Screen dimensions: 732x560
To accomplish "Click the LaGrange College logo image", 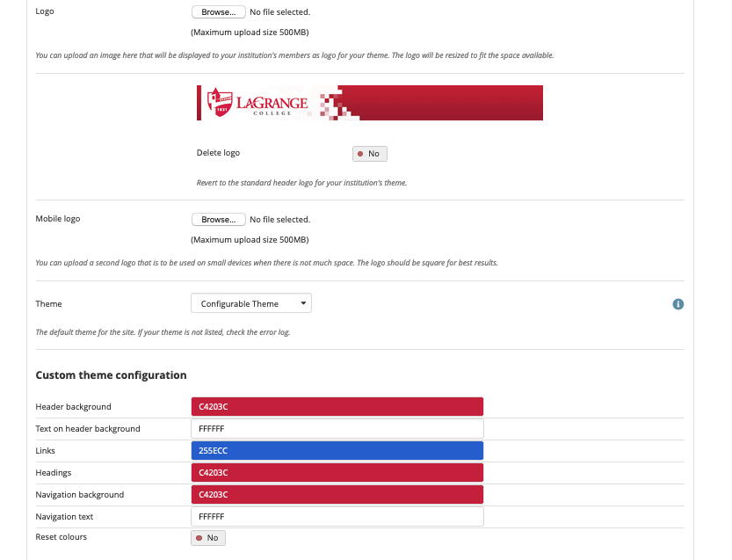I will click(369, 103).
